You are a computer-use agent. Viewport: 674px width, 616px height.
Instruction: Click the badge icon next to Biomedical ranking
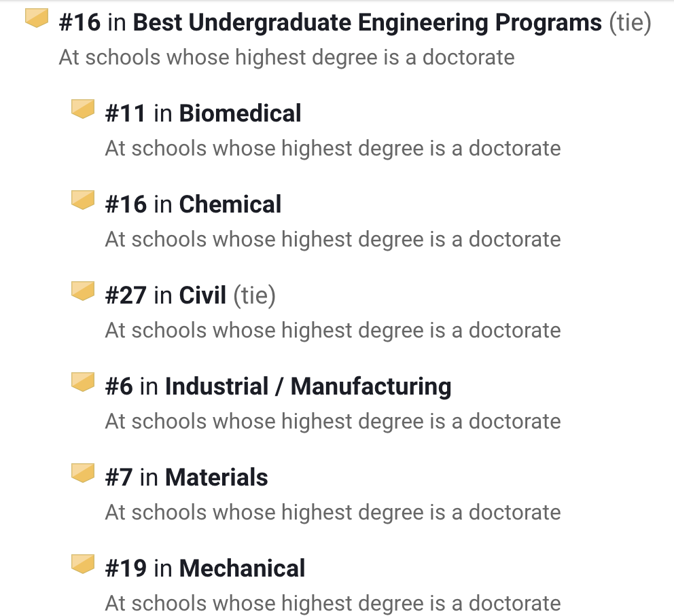pos(82,109)
